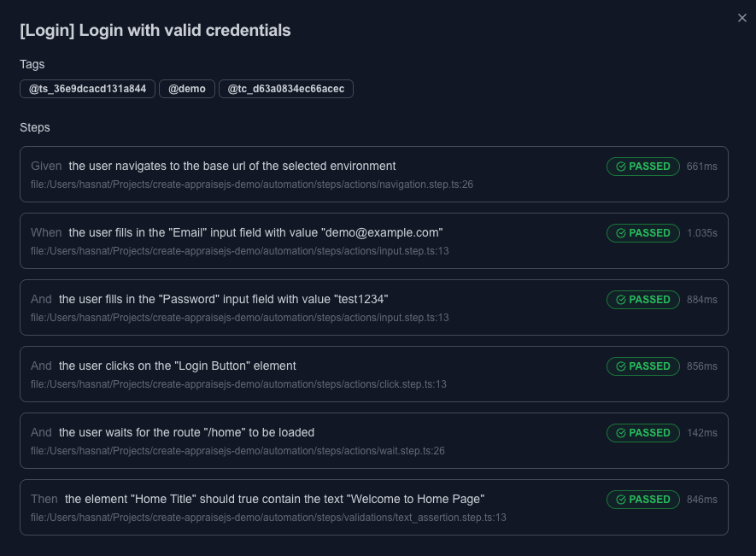
Task: Select the @ts_36e9dcacd131a844 tag chip
Action: 87,88
